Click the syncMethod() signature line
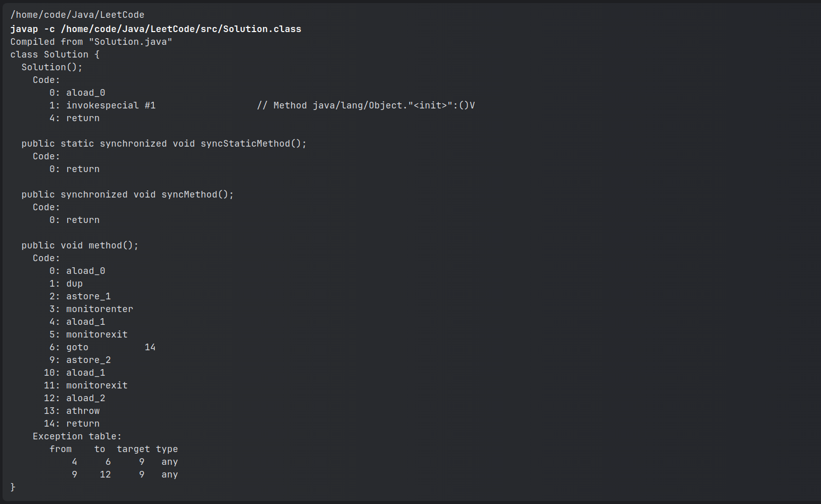Viewport: 821px width, 504px height. coord(127,194)
